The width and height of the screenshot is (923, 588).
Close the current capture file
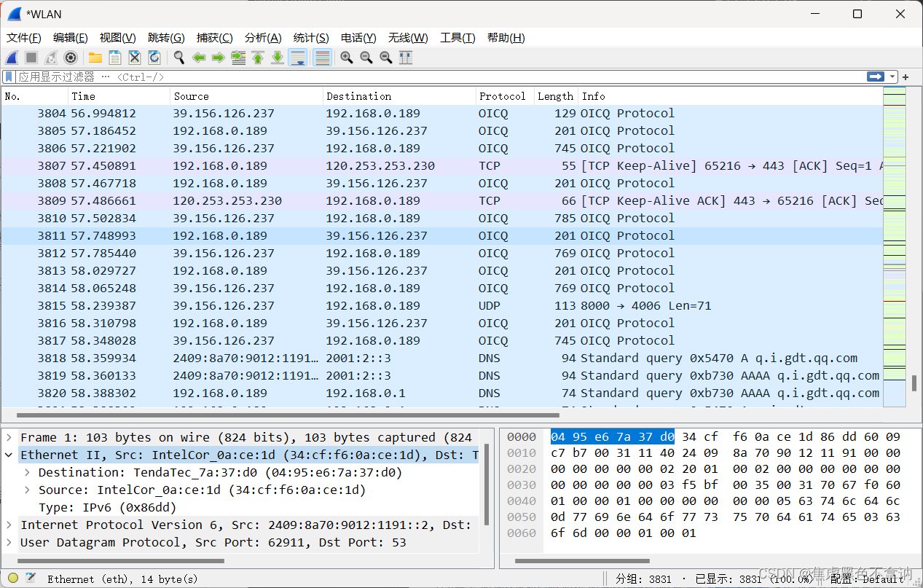point(135,58)
